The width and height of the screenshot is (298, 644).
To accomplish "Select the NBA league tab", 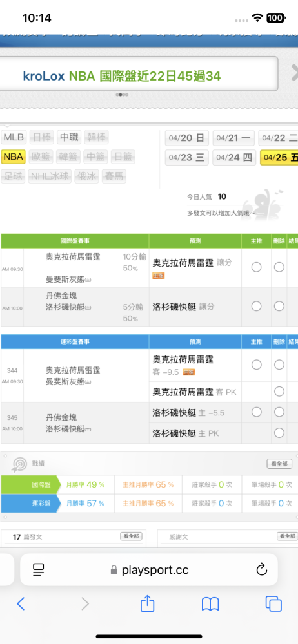I will click(x=14, y=156).
